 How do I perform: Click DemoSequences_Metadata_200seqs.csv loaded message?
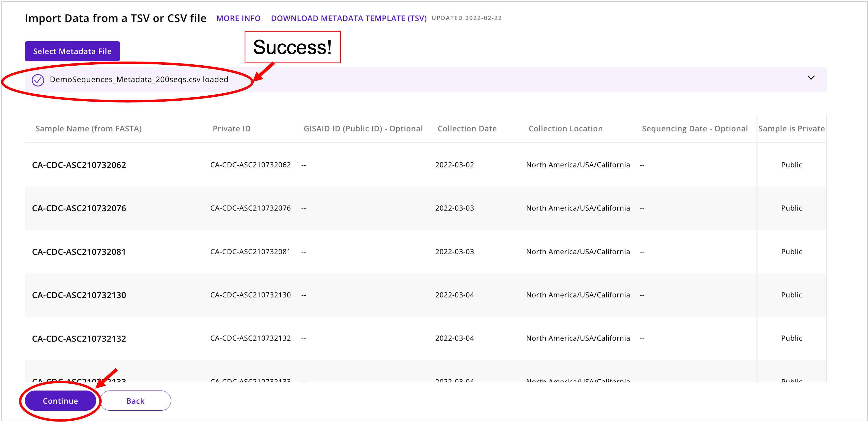139,80
